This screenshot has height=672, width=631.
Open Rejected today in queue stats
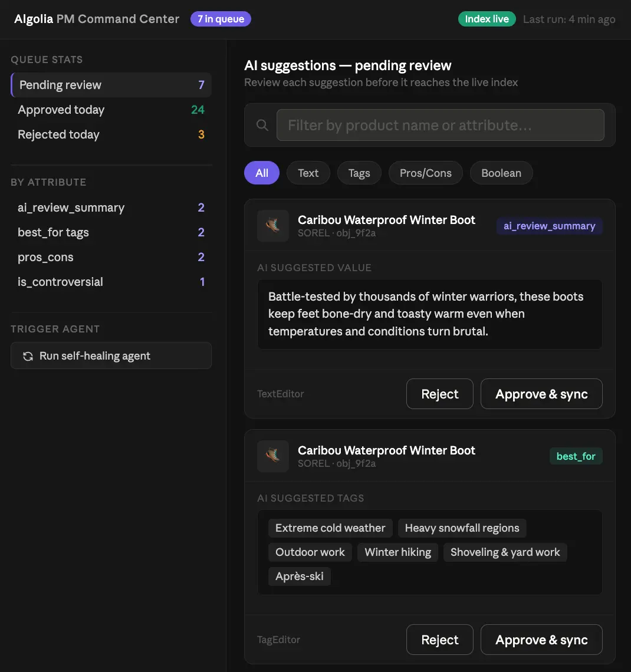pos(111,134)
